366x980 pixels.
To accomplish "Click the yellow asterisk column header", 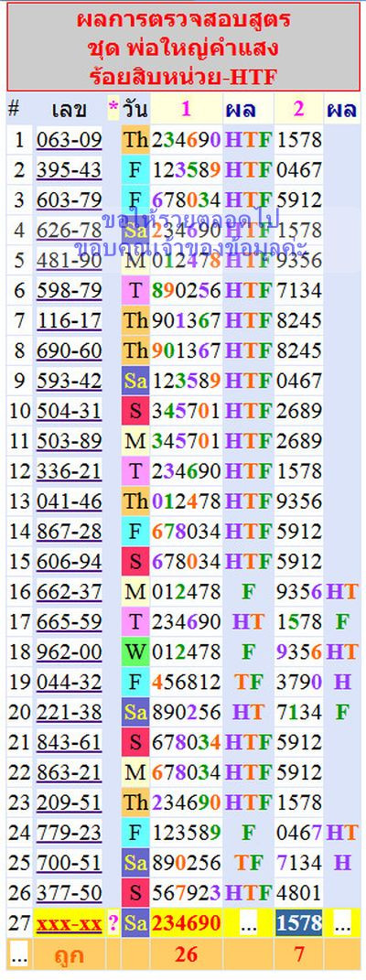I will click(113, 110).
